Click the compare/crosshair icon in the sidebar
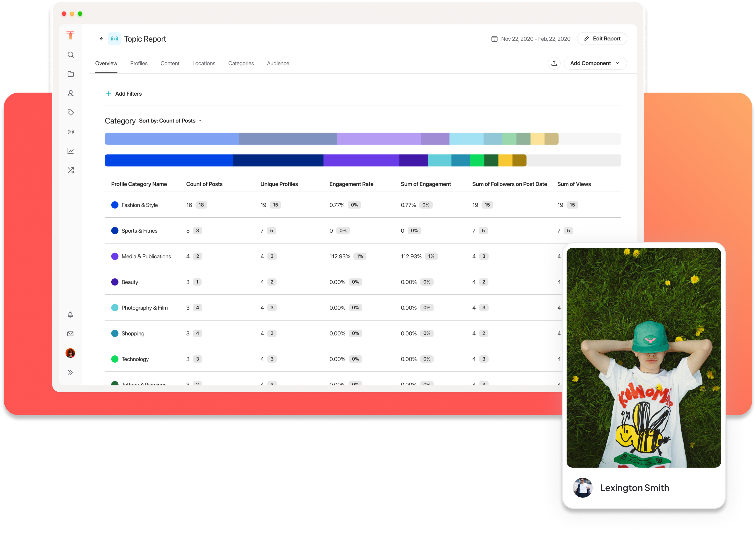756x534 pixels. pos(70,170)
